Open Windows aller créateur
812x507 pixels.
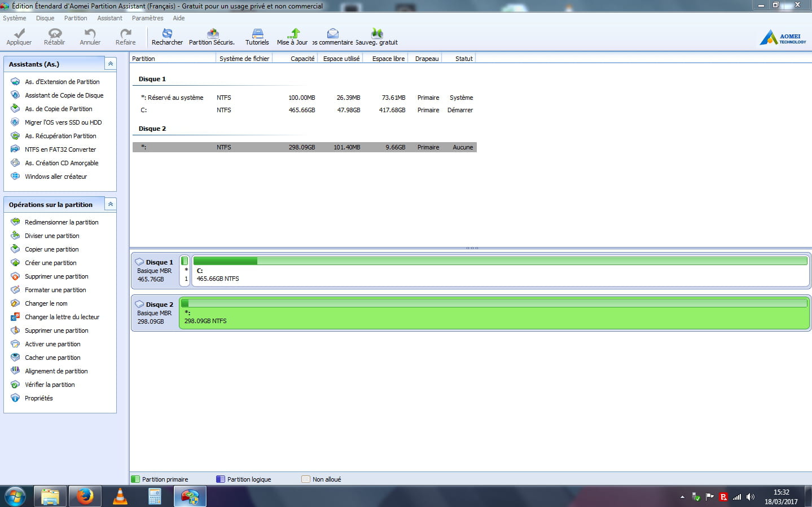[56, 177]
